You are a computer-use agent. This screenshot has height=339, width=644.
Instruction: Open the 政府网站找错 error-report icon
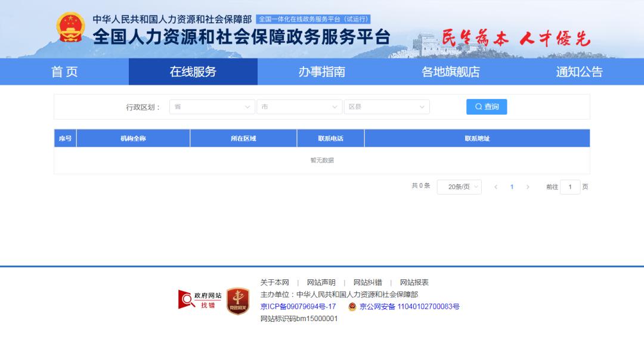coord(200,300)
